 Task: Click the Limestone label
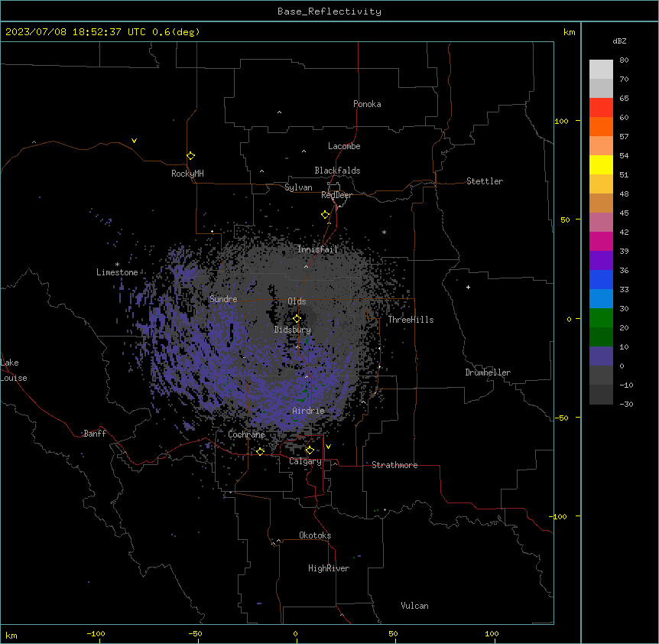(x=117, y=272)
